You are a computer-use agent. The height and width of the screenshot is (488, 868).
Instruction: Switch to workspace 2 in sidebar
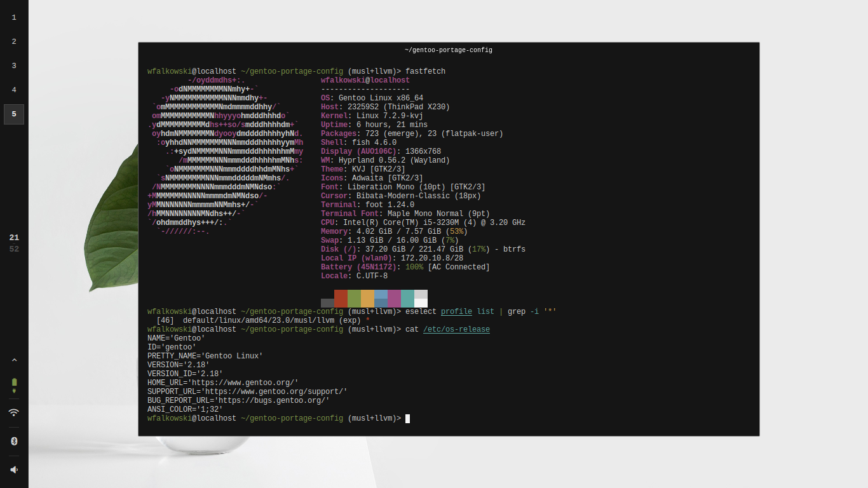14,41
